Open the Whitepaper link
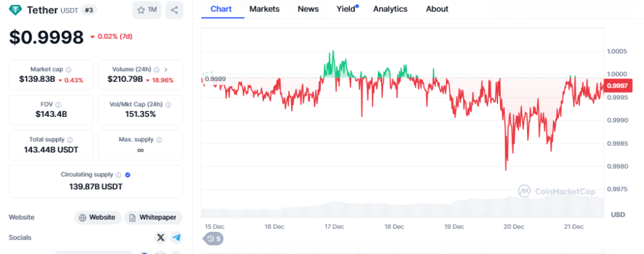 [153, 218]
